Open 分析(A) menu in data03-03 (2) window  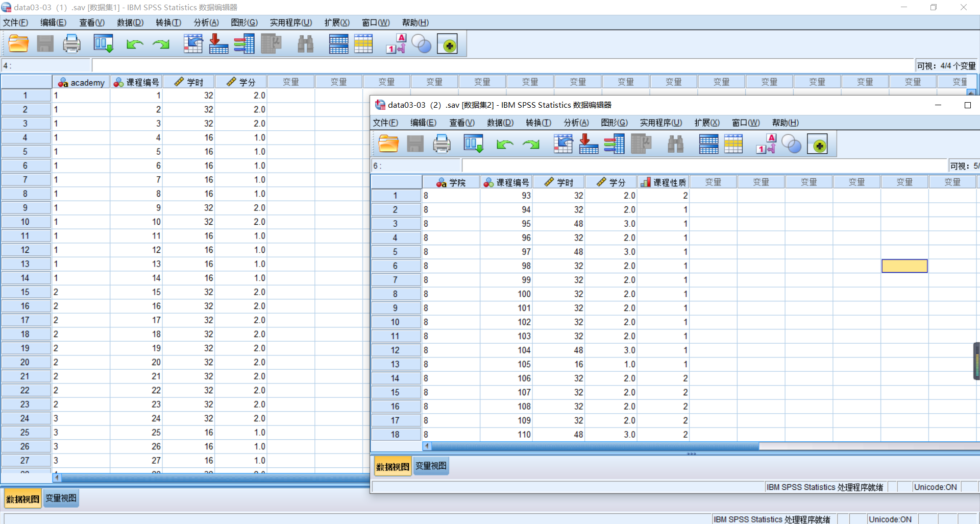click(x=576, y=123)
